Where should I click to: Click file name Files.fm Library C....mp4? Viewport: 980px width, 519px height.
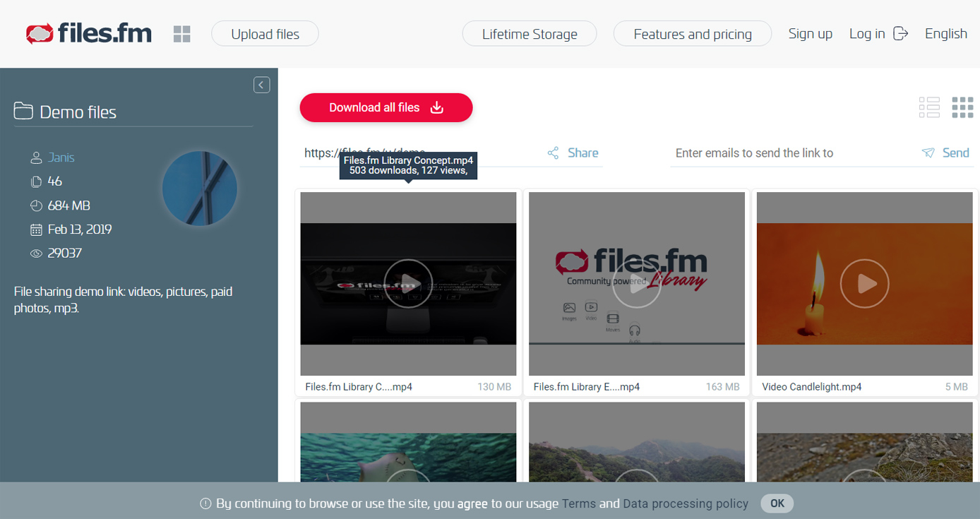[359, 387]
